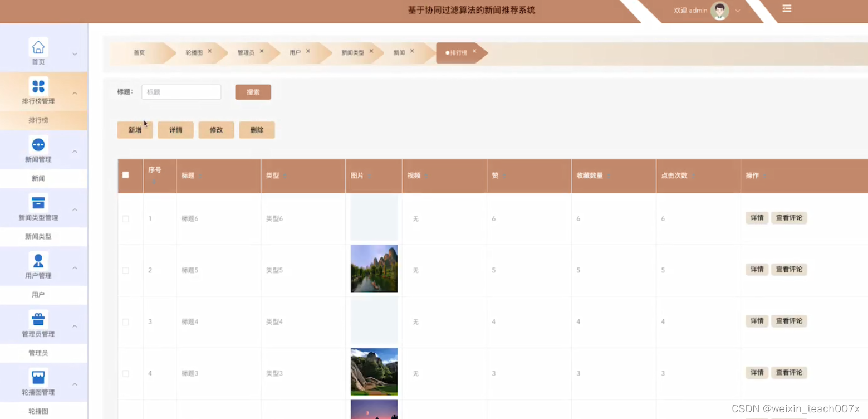The width and height of the screenshot is (868, 419).
Task: Open the admin user dropdown arrow
Action: tap(738, 11)
